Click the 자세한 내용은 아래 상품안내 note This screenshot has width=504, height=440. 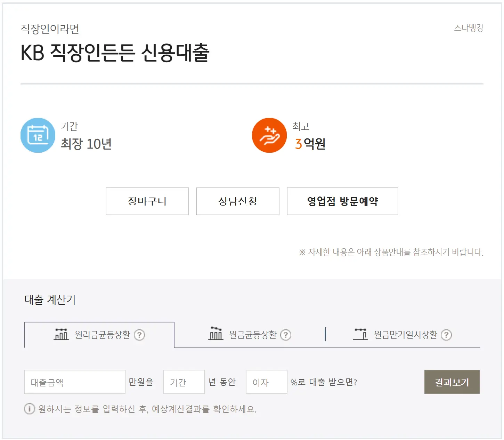coord(391,252)
